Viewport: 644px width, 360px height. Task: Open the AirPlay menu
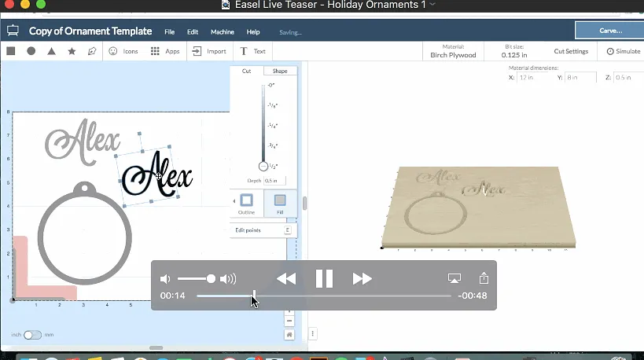point(454,278)
